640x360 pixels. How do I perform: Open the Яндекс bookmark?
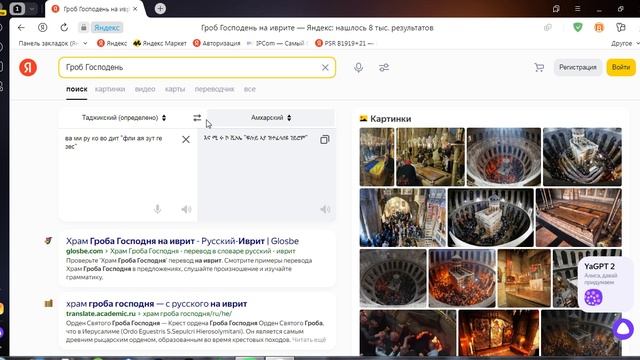click(112, 43)
